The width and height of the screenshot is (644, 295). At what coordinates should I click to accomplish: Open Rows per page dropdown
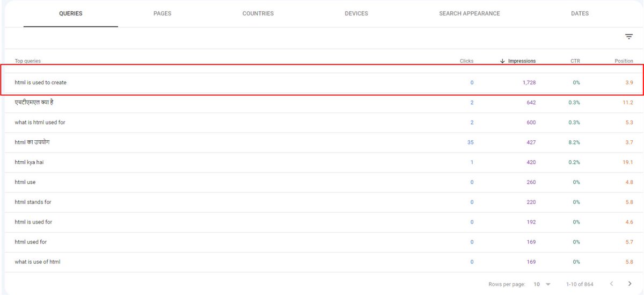[543, 284]
